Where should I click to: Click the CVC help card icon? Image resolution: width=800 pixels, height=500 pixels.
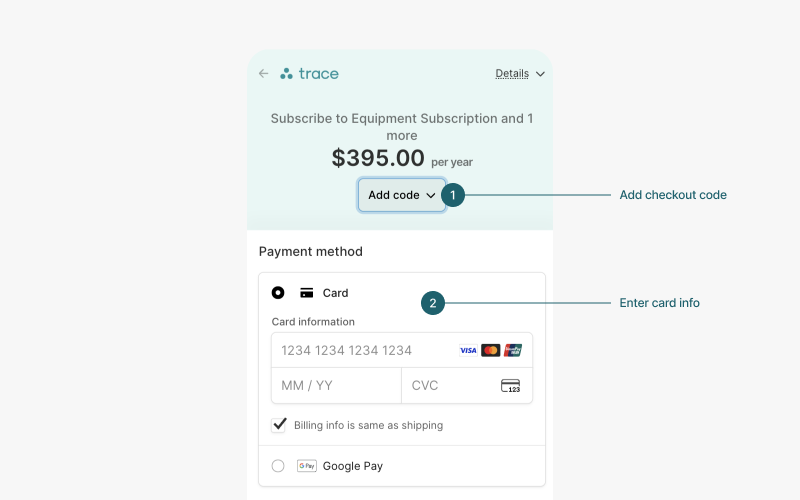click(x=510, y=386)
